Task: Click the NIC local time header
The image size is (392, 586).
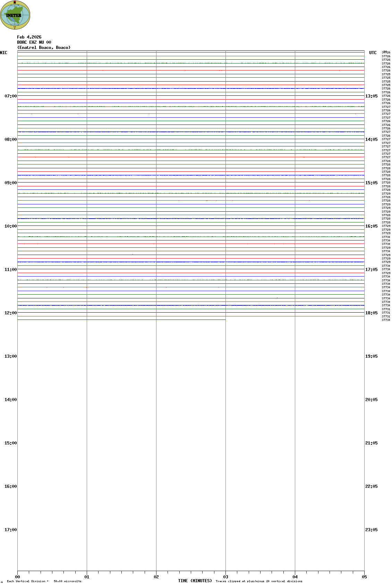Action: click(x=3, y=53)
